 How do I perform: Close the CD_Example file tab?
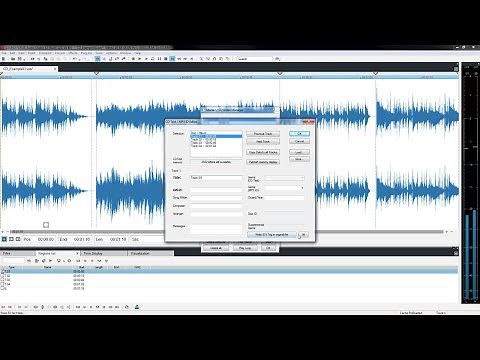pyautogui.click(x=55, y=69)
